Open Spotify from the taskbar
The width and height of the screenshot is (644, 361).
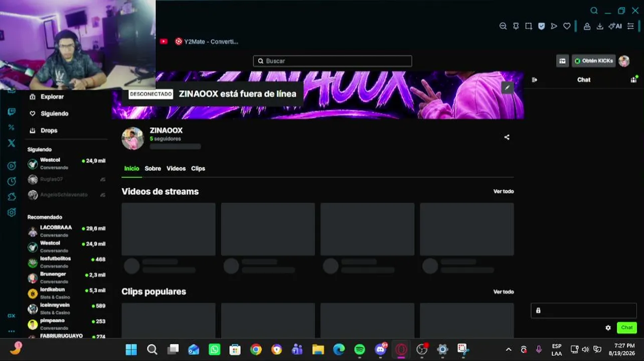pyautogui.click(x=360, y=349)
